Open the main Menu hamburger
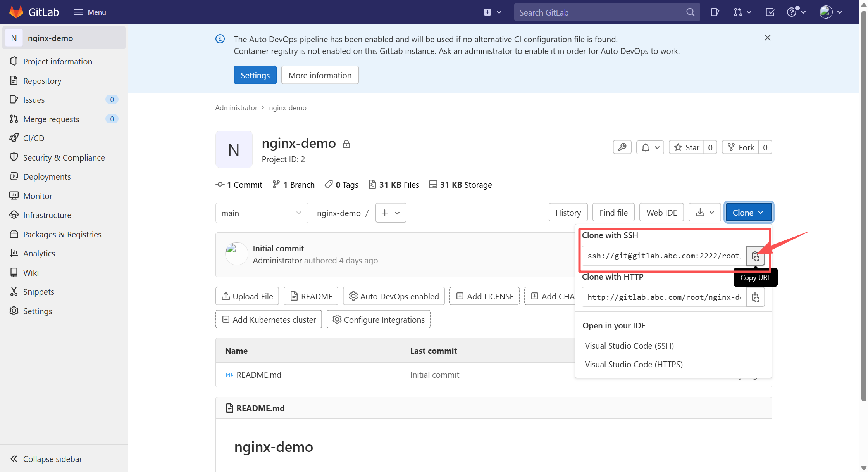 point(90,12)
